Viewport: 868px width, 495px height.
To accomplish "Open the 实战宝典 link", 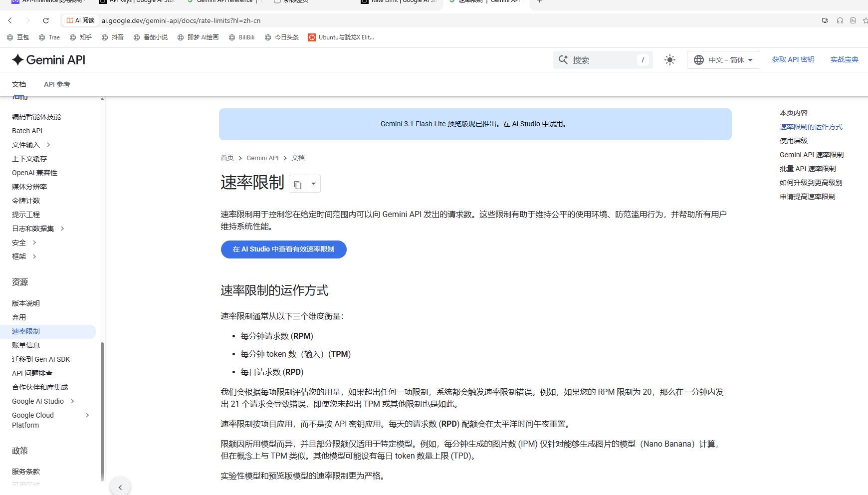I will tap(845, 59).
